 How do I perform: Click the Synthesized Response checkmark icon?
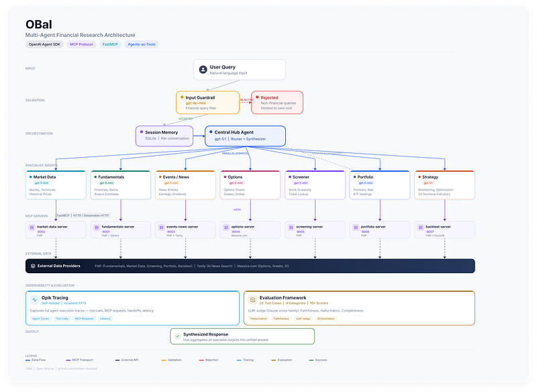point(177,336)
